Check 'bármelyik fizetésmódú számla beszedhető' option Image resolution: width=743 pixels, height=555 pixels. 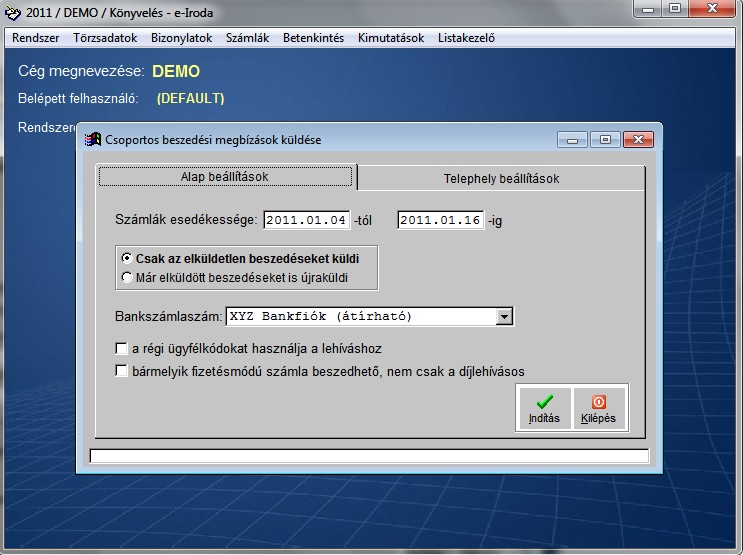point(121,371)
